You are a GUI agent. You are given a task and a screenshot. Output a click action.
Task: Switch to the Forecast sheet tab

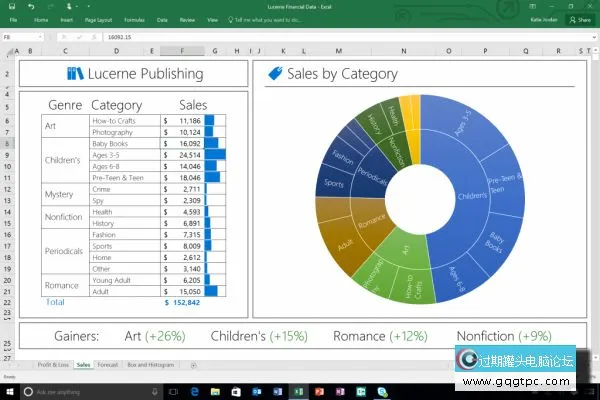click(107, 365)
